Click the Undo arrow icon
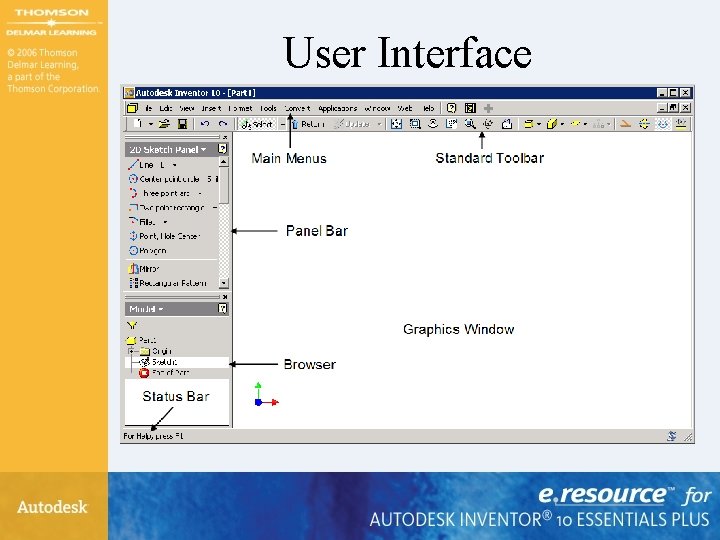Screen dimensions: 720x540 (205, 124)
